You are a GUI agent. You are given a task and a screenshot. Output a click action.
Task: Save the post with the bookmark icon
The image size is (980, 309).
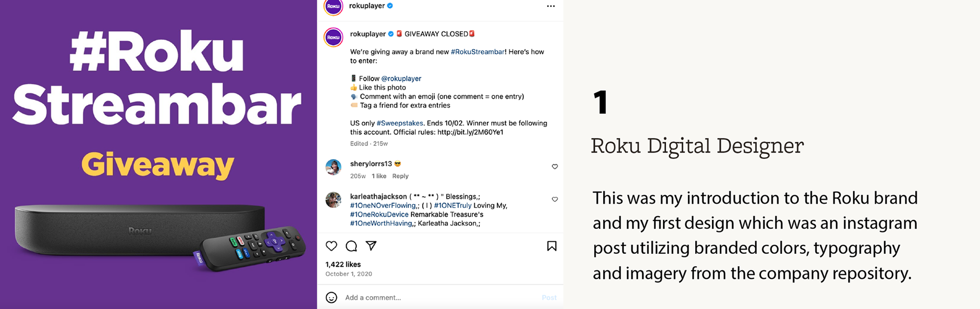[x=552, y=246]
